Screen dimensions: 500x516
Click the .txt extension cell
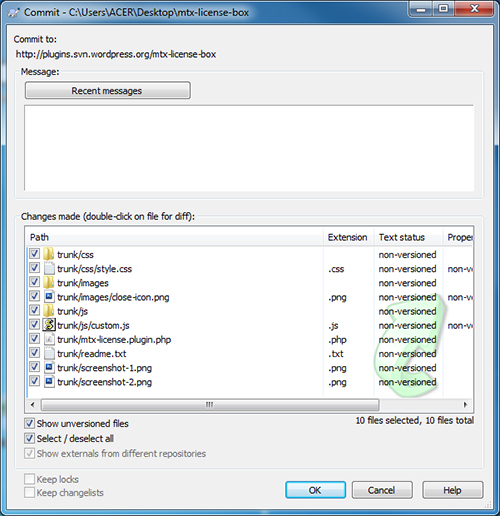(x=336, y=354)
